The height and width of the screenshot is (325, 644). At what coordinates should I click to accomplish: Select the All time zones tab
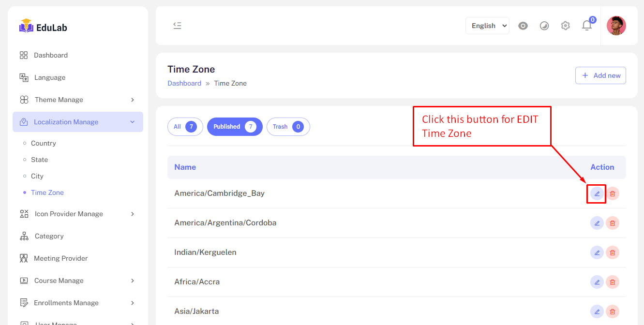point(185,127)
